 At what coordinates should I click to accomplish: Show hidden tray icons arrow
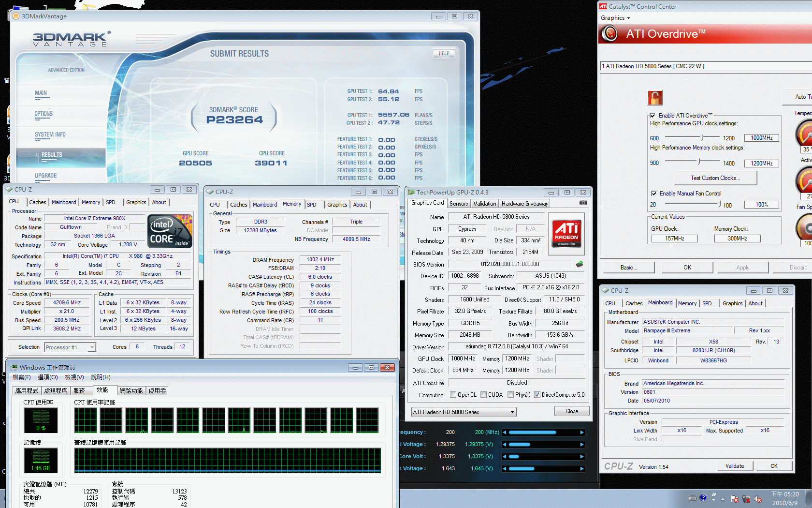(723, 499)
